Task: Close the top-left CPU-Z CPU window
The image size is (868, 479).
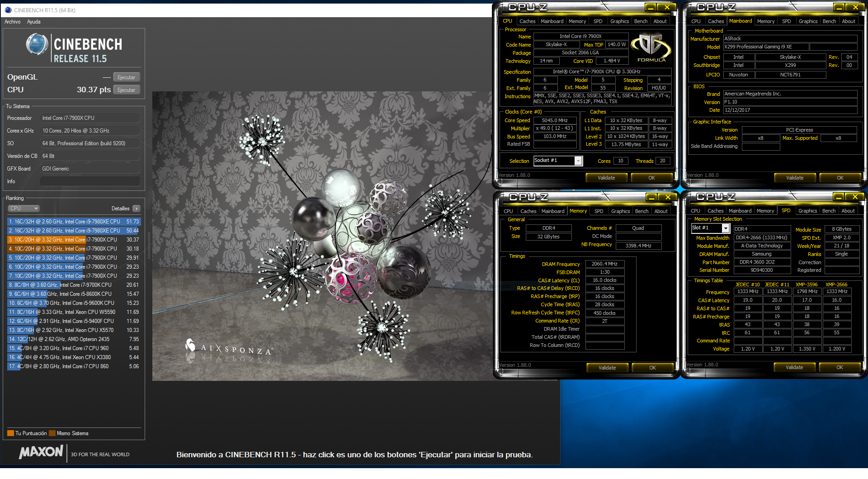Action: (667, 7)
